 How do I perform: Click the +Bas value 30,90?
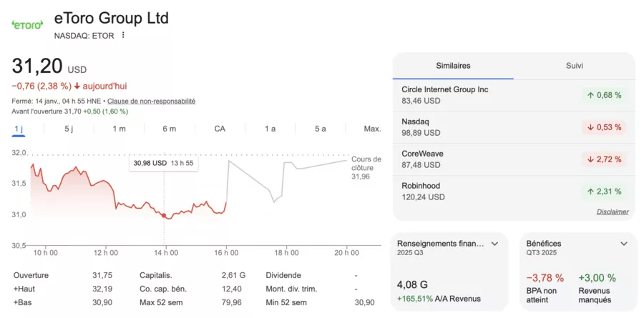coord(102,302)
